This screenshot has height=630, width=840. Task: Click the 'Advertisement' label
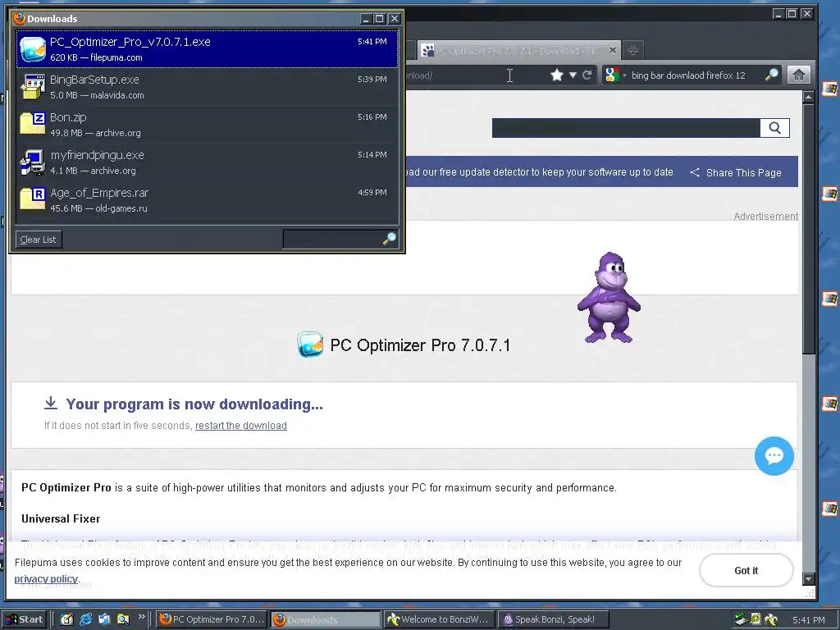point(765,217)
